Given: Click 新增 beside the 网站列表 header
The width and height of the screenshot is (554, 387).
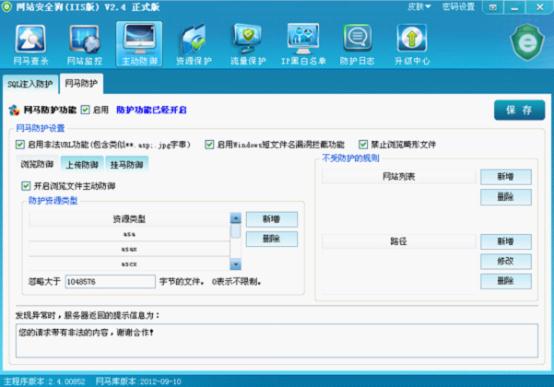Looking at the screenshot, I should pos(506,176).
